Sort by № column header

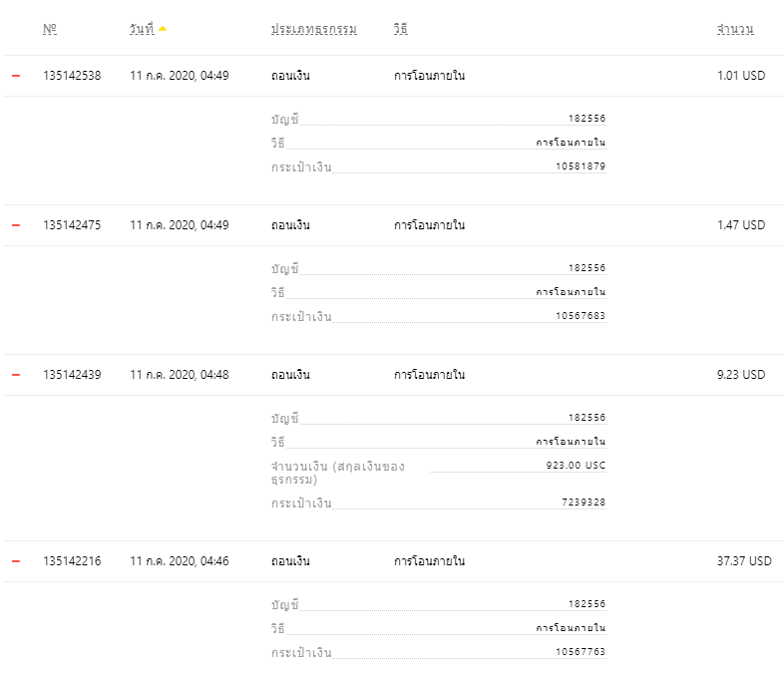(x=50, y=29)
